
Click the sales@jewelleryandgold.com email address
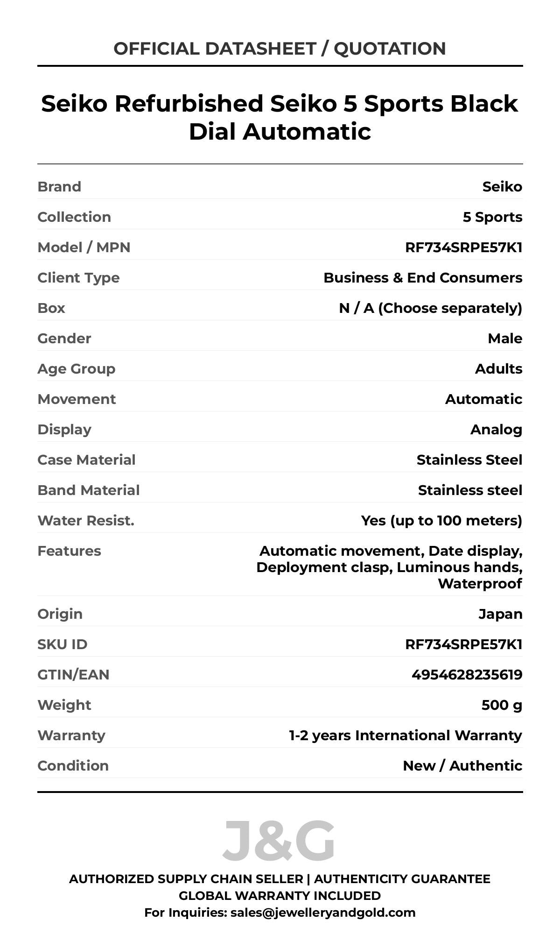322,912
